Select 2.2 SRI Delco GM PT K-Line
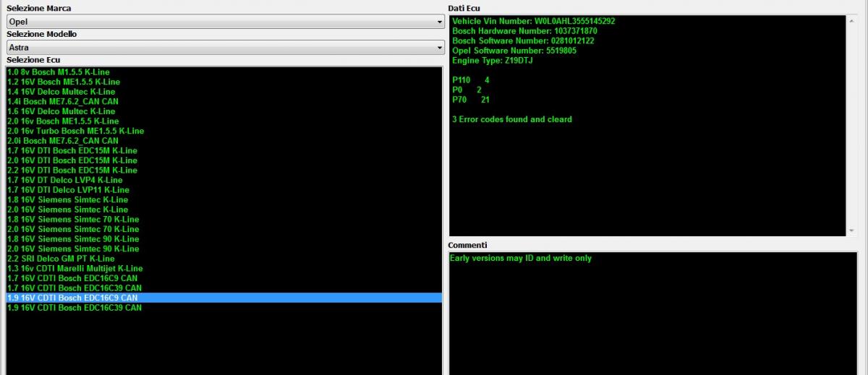The width and height of the screenshot is (868, 375). [224, 259]
